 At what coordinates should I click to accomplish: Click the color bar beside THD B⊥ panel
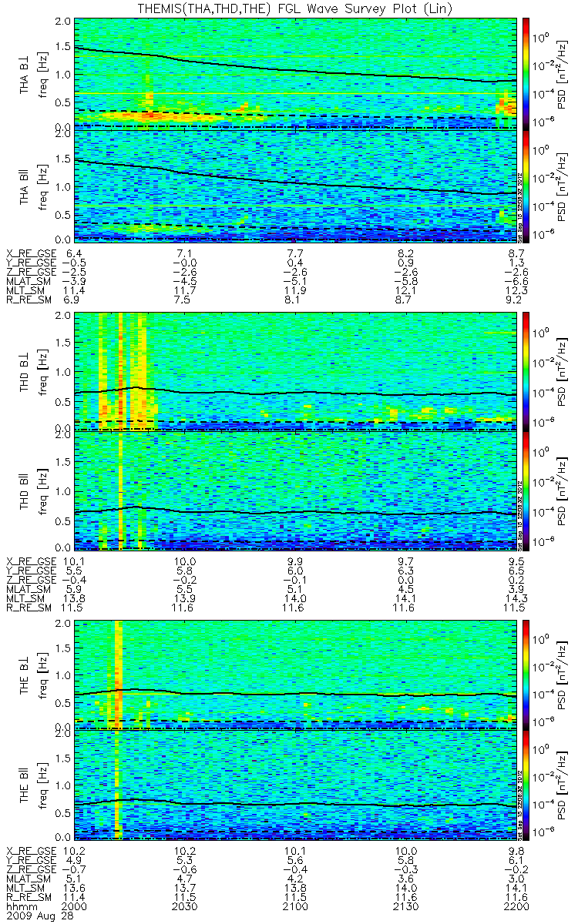(526, 370)
